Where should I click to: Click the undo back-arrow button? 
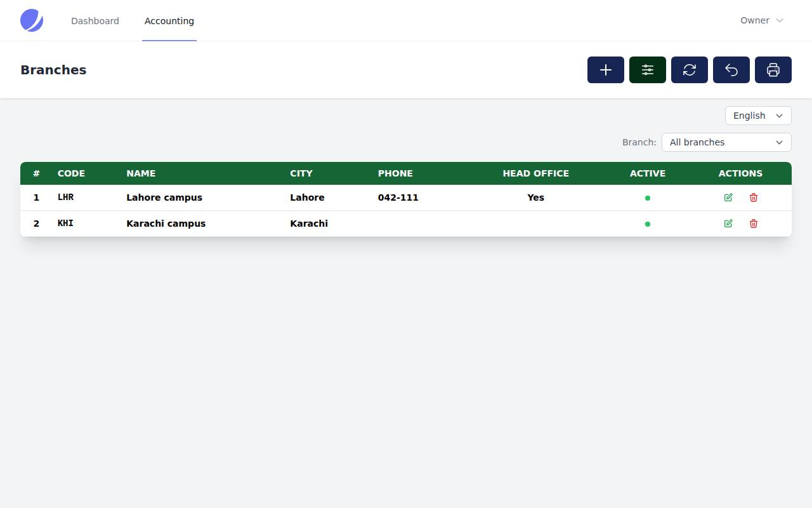(x=731, y=70)
